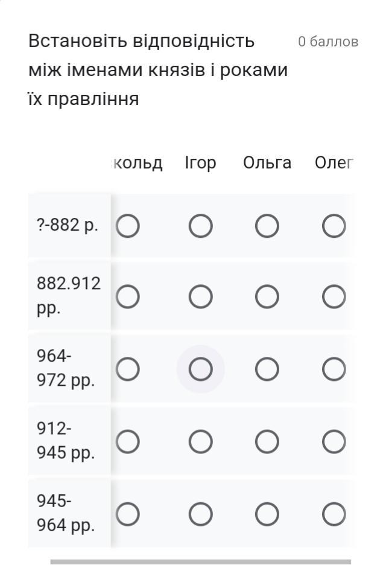Select Ігор for the 964-972 рр. row
Image resolution: width=386 pixels, height=588 pixels.
click(201, 369)
